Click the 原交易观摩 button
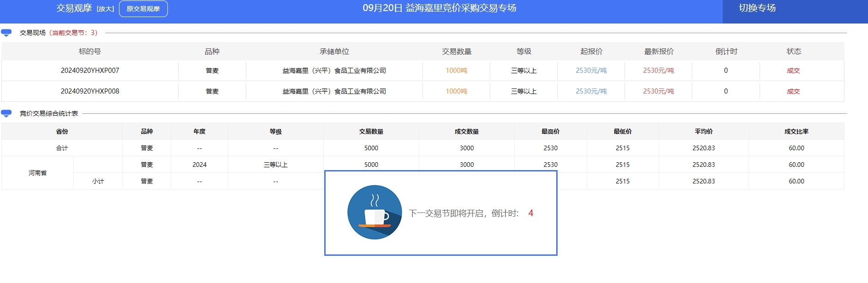The width and height of the screenshot is (868, 283). pos(143,9)
